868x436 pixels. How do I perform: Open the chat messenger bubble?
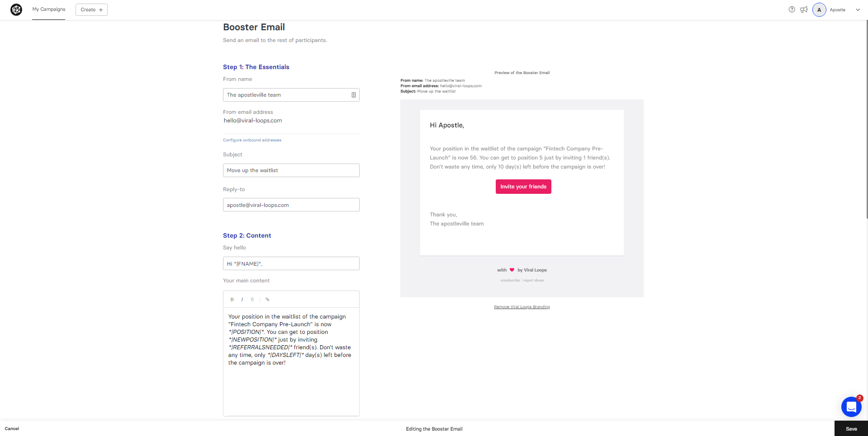pos(851,407)
